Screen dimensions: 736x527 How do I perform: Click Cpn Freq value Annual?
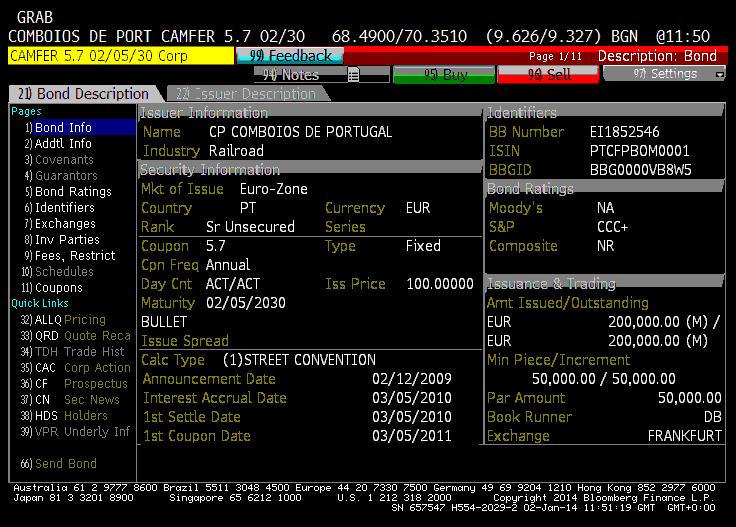[x=228, y=265]
